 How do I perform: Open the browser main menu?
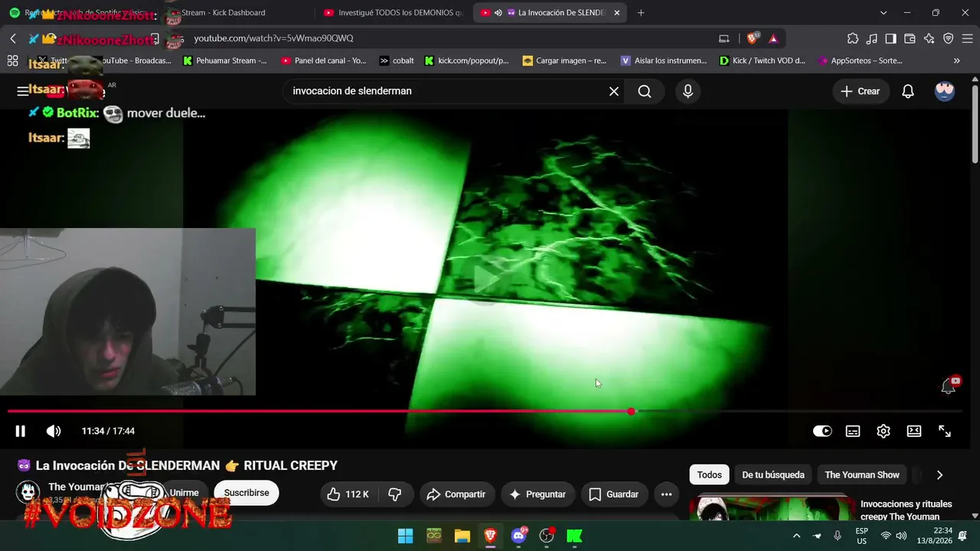point(967,38)
